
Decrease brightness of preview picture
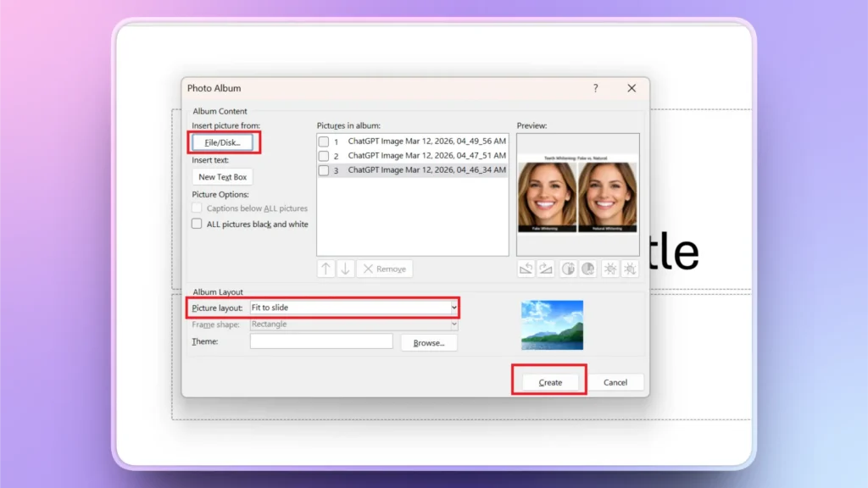tap(630, 269)
